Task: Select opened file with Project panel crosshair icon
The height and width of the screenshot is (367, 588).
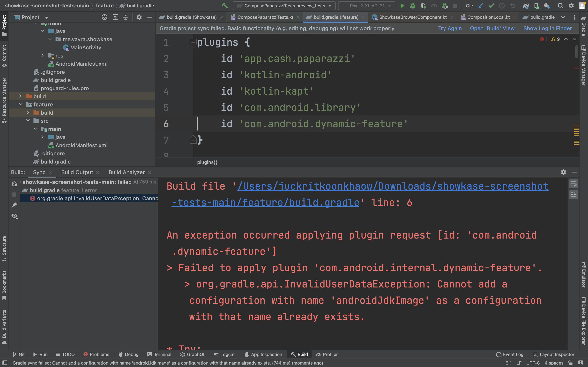Action: tap(105, 17)
